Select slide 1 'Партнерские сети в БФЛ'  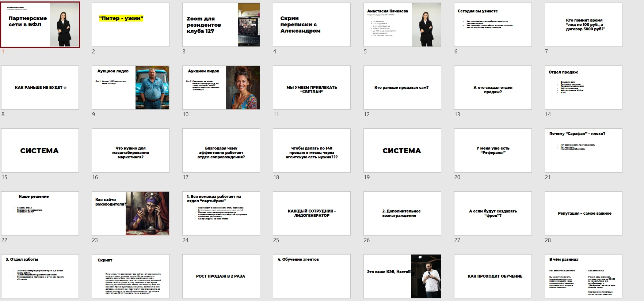pos(40,25)
